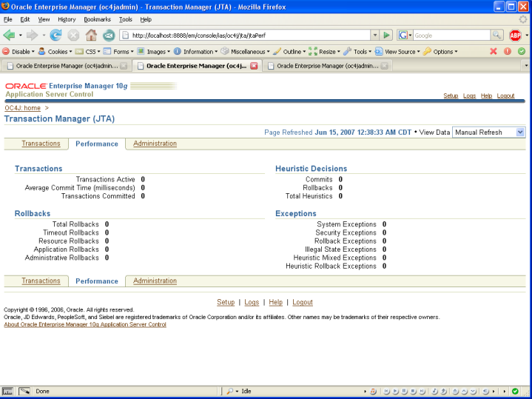Viewport: 532px width, 399px height.
Task: Open the Edit menu
Action: (24, 19)
